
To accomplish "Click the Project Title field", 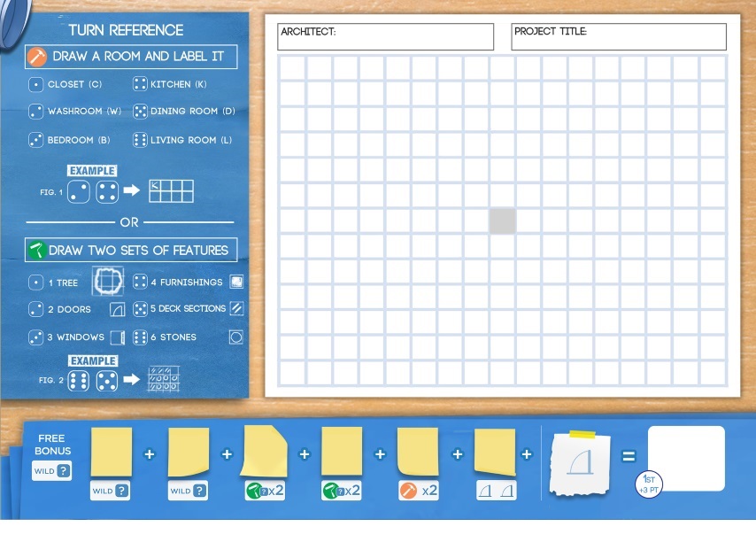I will point(619,37).
